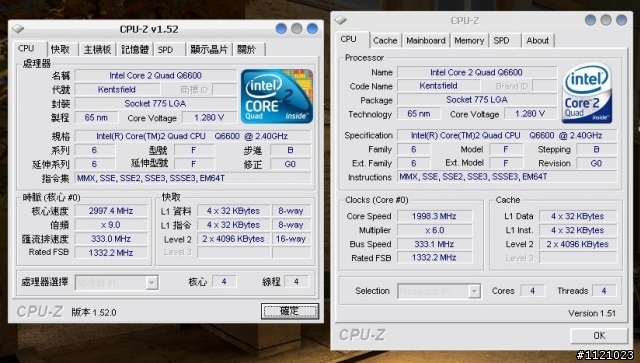The image size is (640, 363).
Task: Click the G0 修正 value in v1.52 window
Action: click(x=290, y=164)
